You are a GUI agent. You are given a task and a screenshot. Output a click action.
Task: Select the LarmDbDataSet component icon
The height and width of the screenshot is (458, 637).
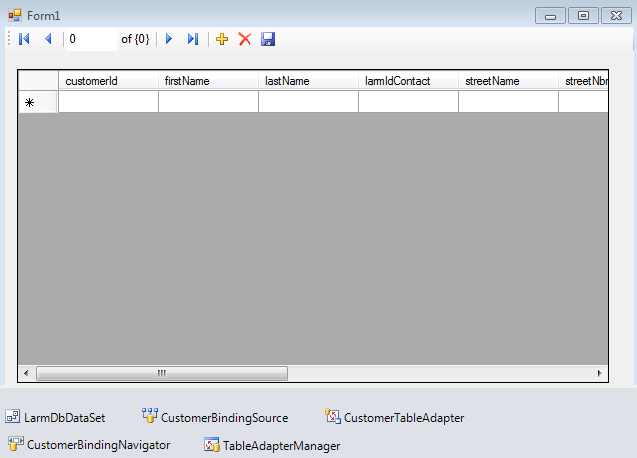click(x=13, y=417)
